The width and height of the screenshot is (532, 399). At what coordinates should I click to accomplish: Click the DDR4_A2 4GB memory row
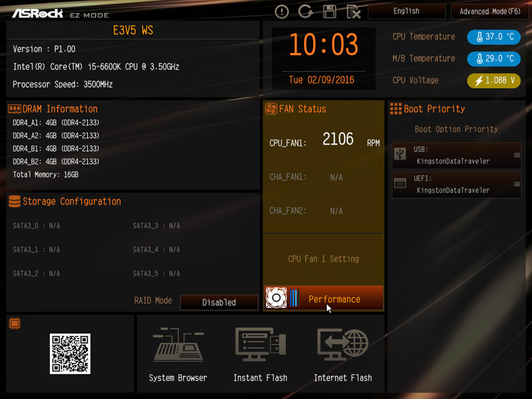point(56,136)
